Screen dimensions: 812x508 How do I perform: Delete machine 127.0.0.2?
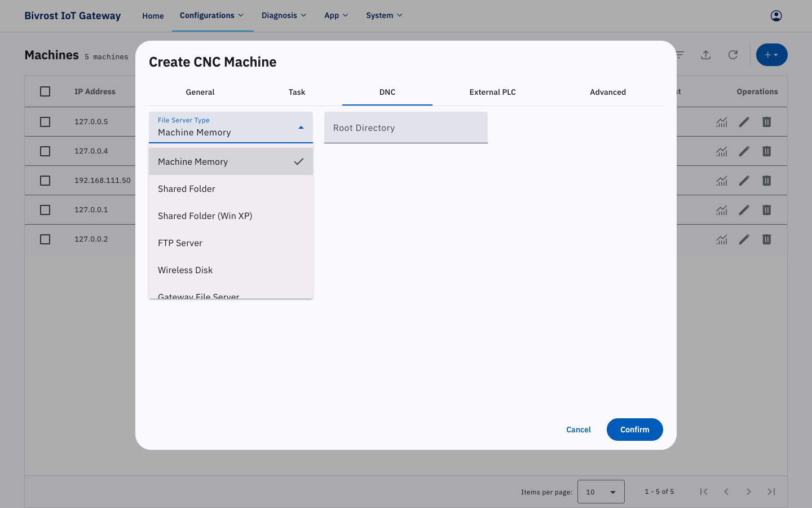point(767,239)
